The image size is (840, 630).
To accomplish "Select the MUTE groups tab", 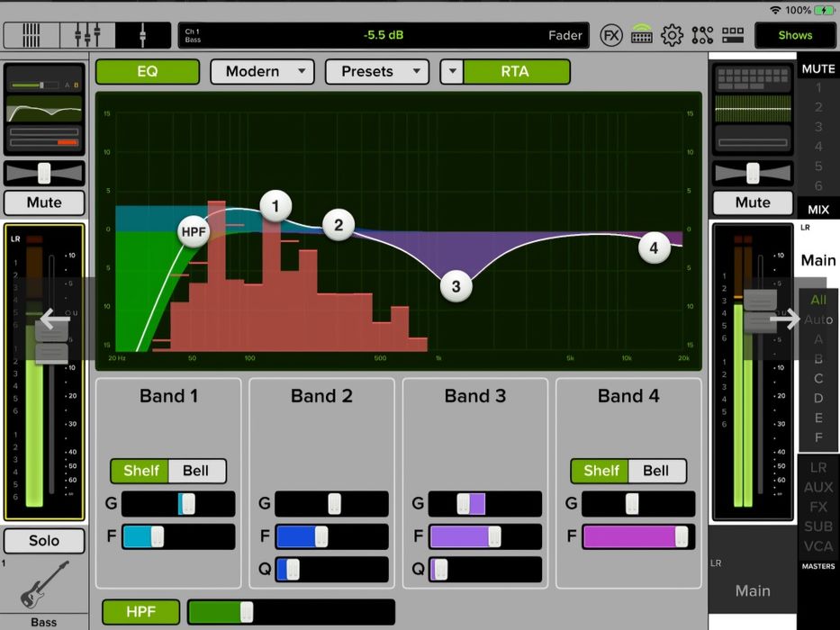I will click(x=818, y=68).
